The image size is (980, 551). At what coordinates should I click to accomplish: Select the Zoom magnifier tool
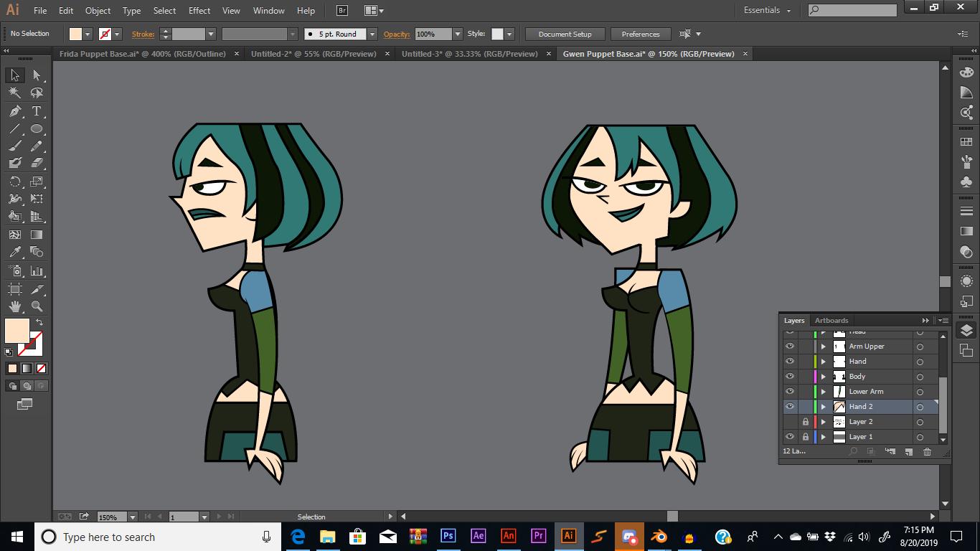pyautogui.click(x=37, y=307)
